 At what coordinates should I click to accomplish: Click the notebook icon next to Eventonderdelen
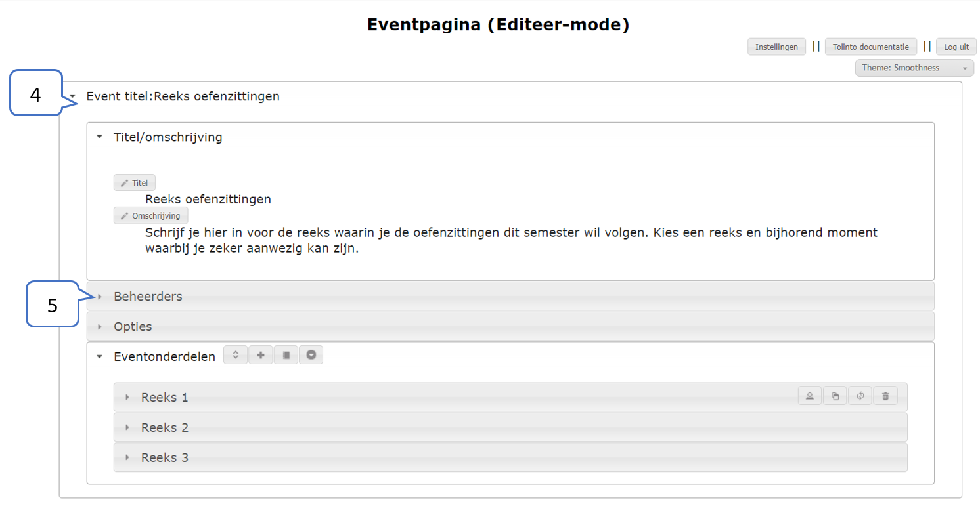click(x=286, y=355)
